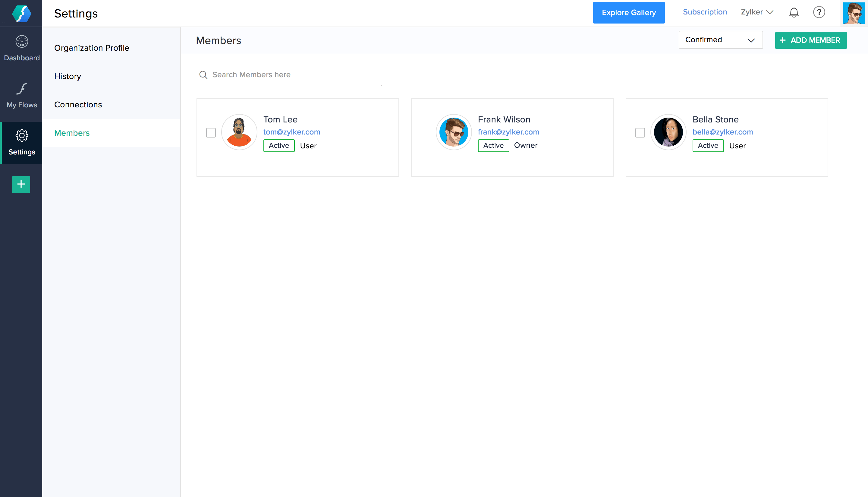Open the notifications bell
The image size is (868, 497).
[794, 12]
